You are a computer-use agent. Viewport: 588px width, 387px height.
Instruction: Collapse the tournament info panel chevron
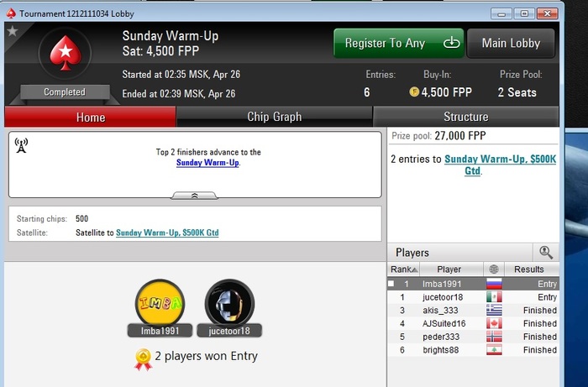click(194, 196)
